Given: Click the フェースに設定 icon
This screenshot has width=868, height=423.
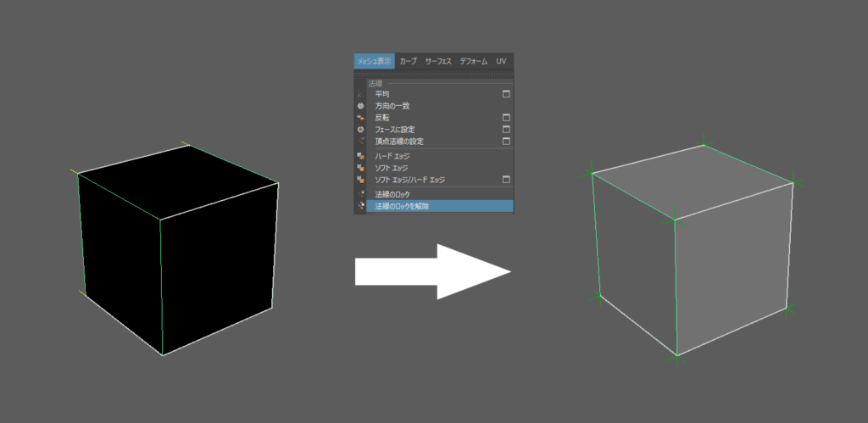Looking at the screenshot, I should click(360, 129).
